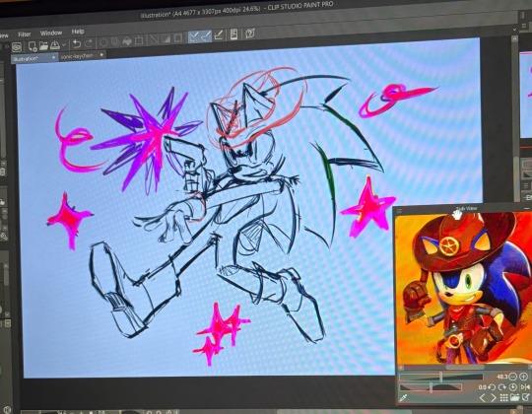The height and width of the screenshot is (414, 532).
Task: Toggle Snap to Ruler
Action: pyautogui.click(x=194, y=37)
